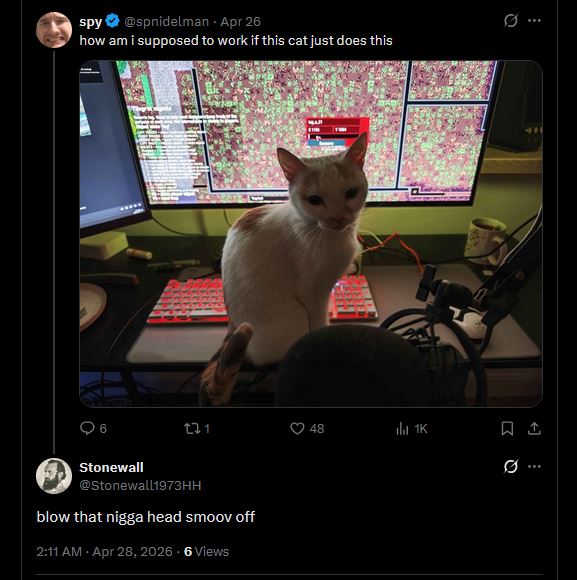View analytics icon showing 1K views
This screenshot has width=577, height=580.
pyautogui.click(x=402, y=429)
